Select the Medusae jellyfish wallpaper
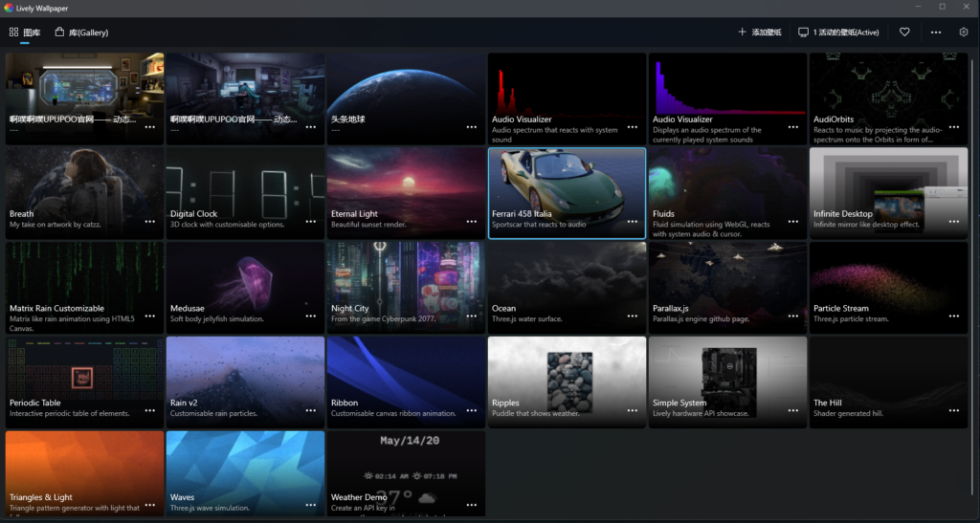The image size is (980, 523). coord(245,288)
